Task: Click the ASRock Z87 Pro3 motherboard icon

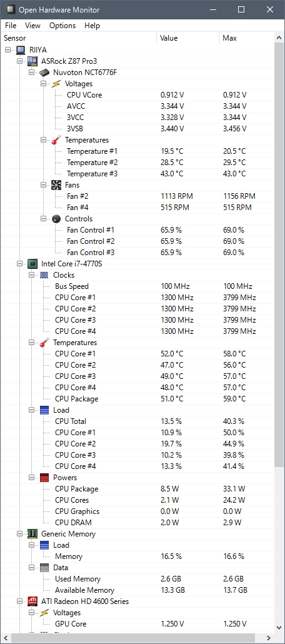Action: 32,61
